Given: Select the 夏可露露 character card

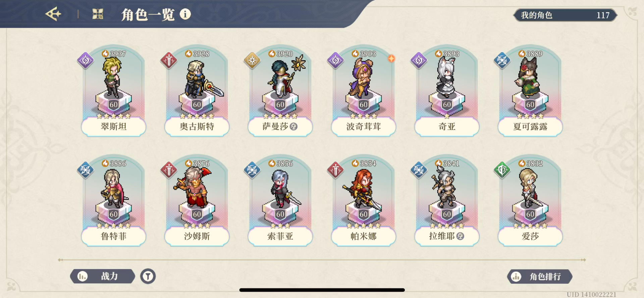Looking at the screenshot, I should [x=530, y=91].
